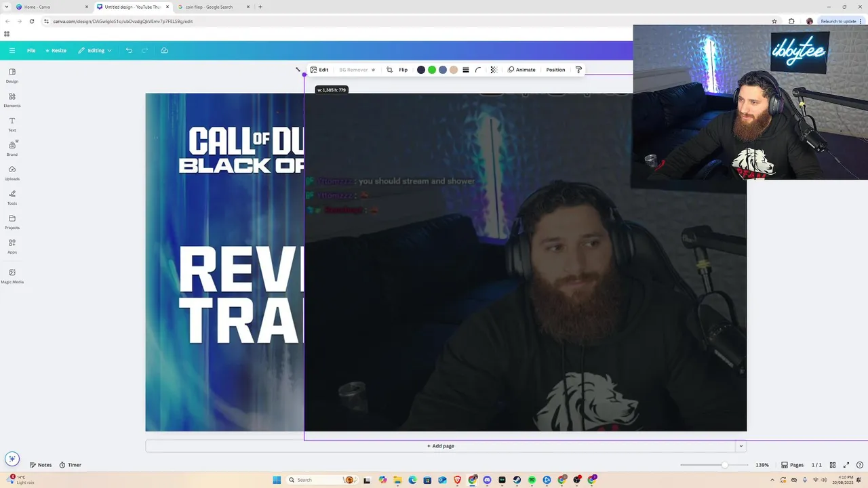Open Steam from the taskbar
The image size is (868, 488).
517,480
